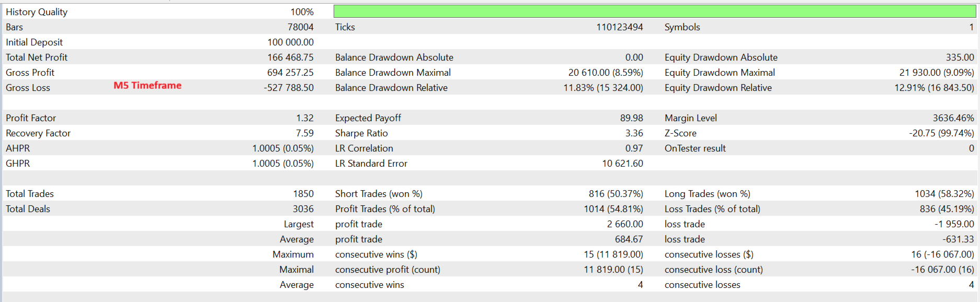This screenshot has width=980, height=302.
Task: Click the green History Quality bar
Action: (654, 11)
